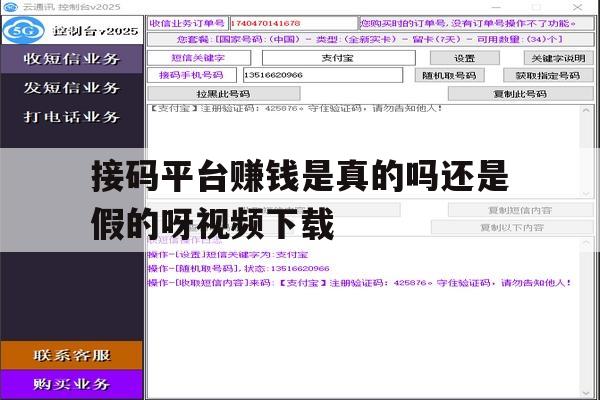Click 复制以下内容 button
Image resolution: width=600 pixels, height=400 pixels.
(x=512, y=227)
